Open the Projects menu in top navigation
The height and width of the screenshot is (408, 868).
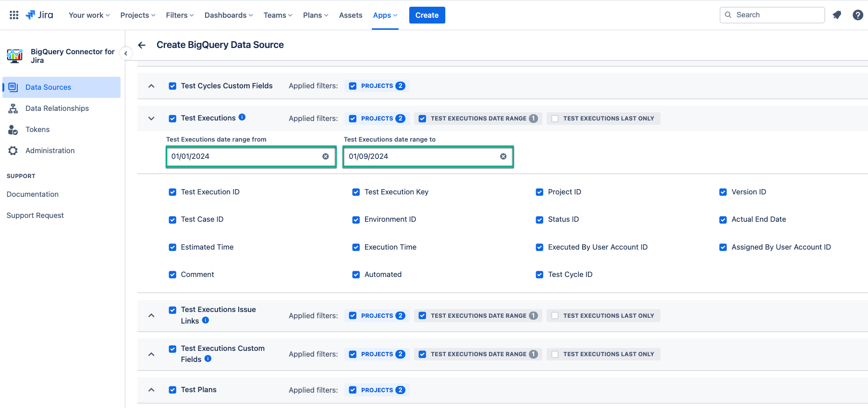[137, 15]
